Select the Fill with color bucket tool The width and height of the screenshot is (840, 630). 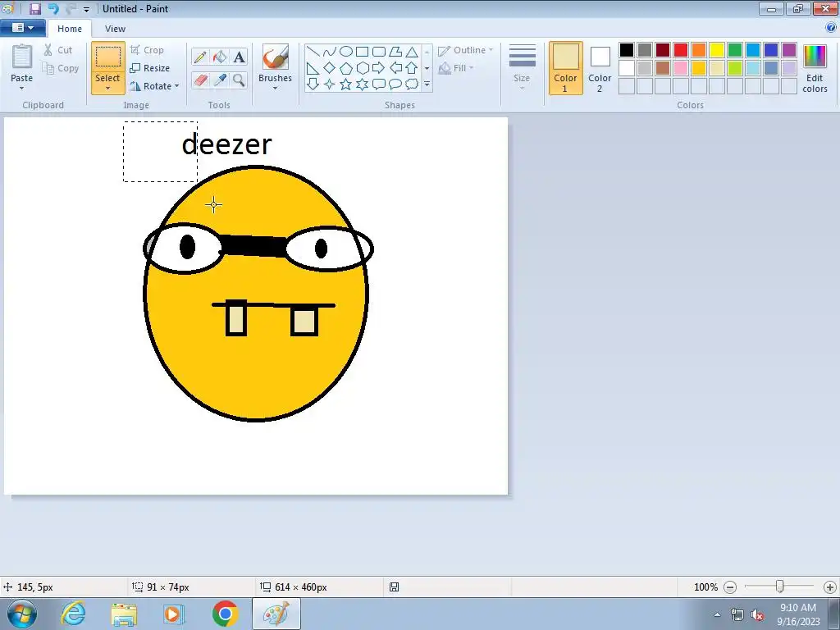[x=220, y=57]
